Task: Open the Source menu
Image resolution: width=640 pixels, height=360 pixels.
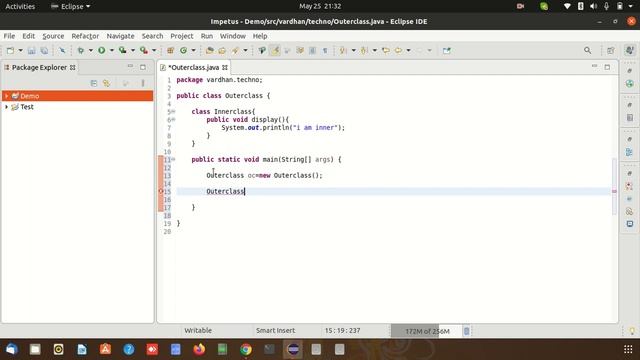Action: coord(53,36)
